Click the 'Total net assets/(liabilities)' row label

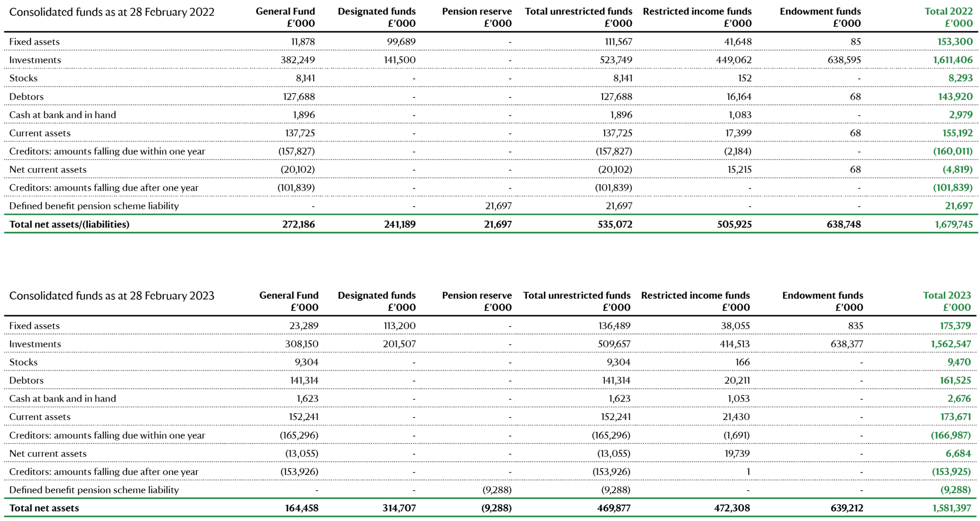69,224
